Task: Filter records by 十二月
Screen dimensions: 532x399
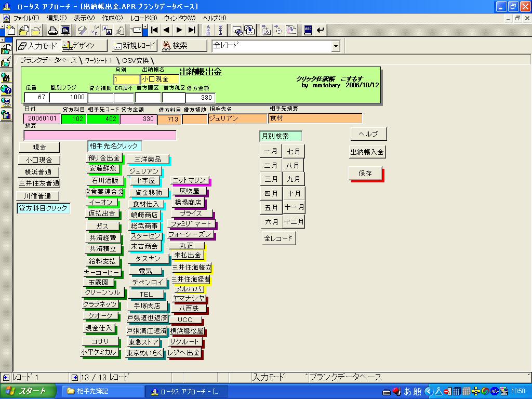Action: click(x=294, y=221)
